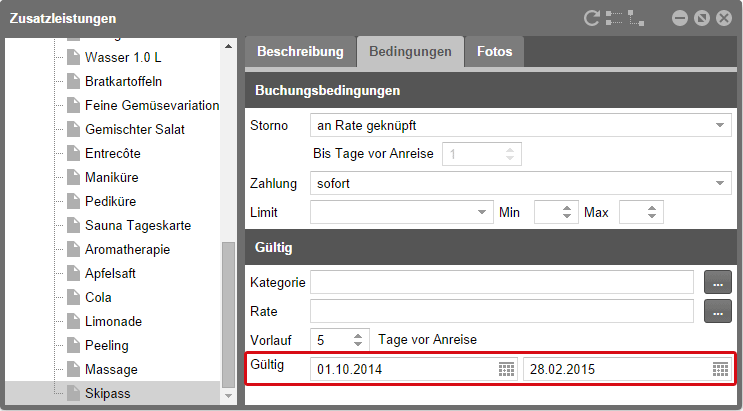Select the Skipass item in the list
Viewport: 743px width, 411px height.
pos(107,393)
